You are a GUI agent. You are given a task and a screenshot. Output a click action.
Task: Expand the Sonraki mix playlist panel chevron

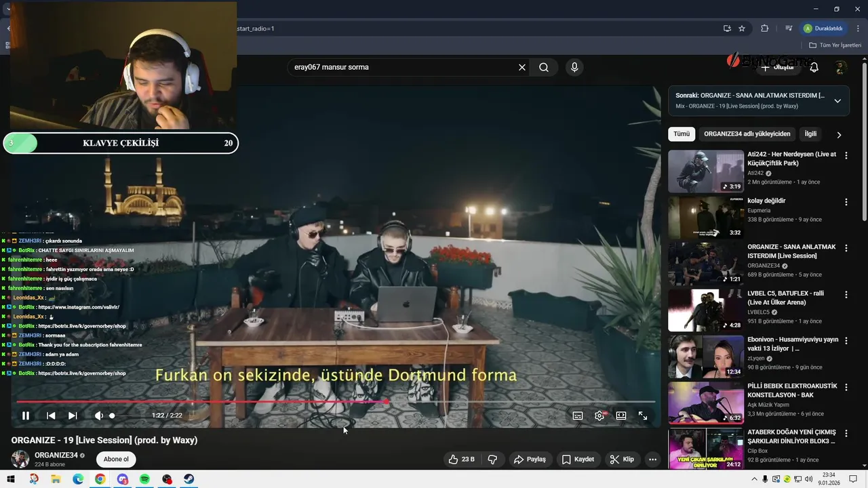tap(837, 101)
